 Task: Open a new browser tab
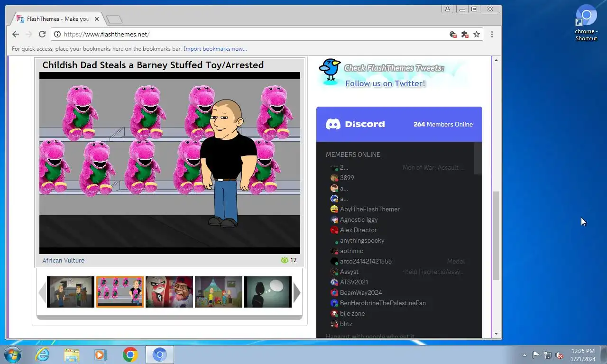114,19
